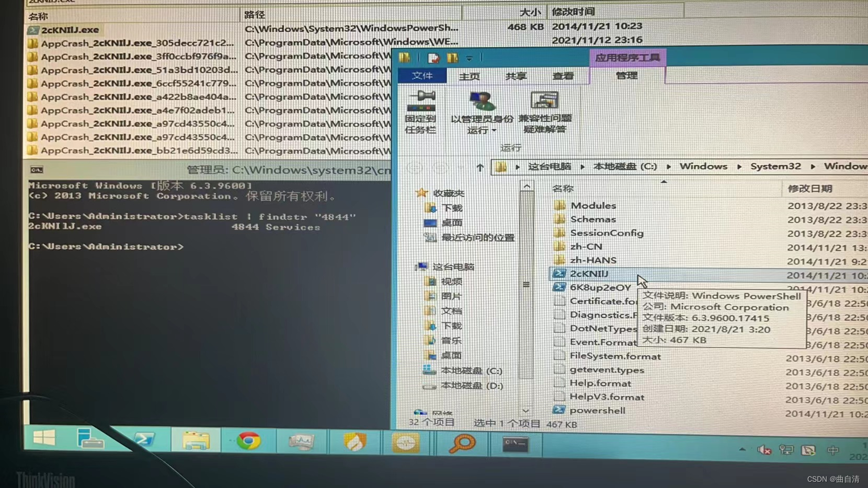Viewport: 868px width, 488px height.
Task: Select the Manage ribbon tab
Action: pos(626,76)
